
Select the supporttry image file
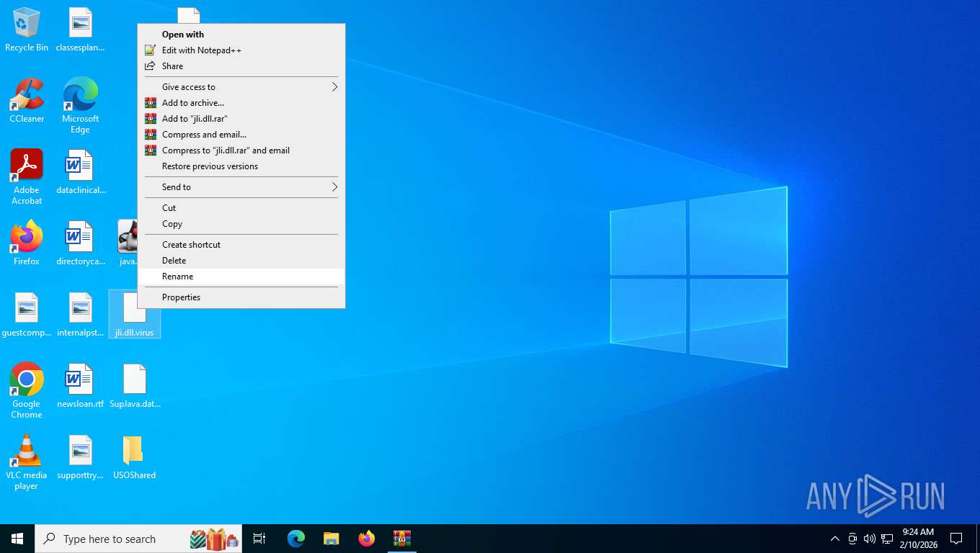click(x=80, y=457)
